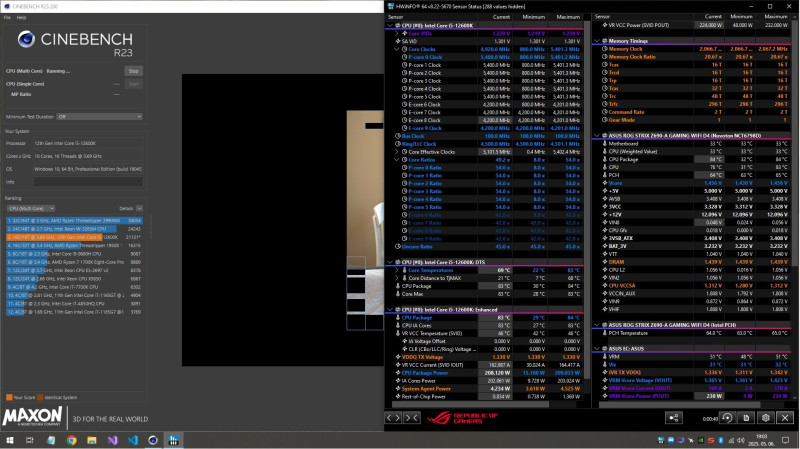Select the Memory Clock sensor row
Screen dimensions: 800x449
(x=693, y=49)
